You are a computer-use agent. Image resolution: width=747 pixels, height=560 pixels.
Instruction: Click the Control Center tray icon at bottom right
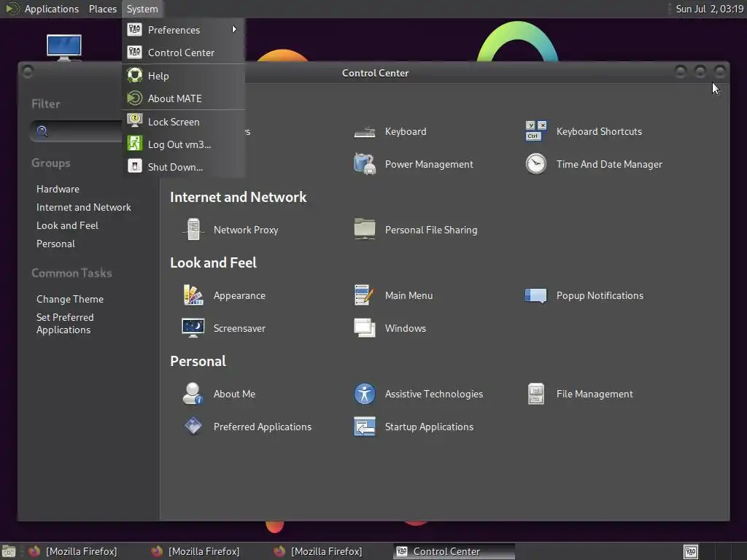[690, 551]
